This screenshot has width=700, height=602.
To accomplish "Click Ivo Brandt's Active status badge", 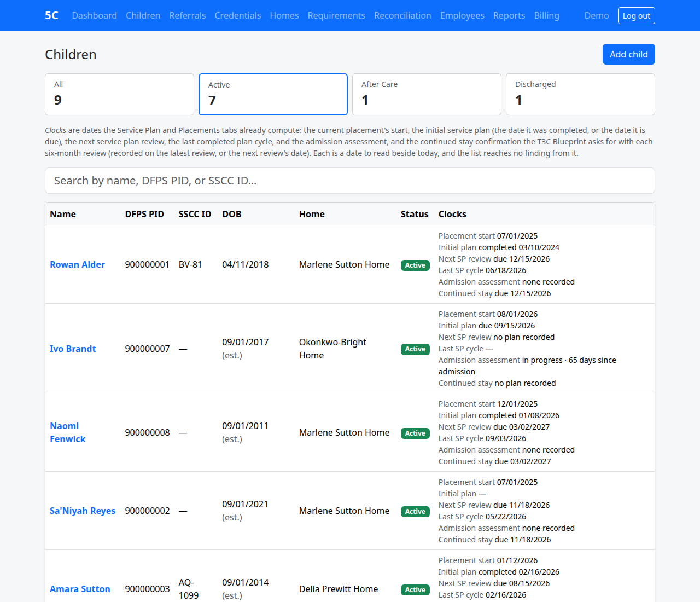I will click(x=415, y=349).
